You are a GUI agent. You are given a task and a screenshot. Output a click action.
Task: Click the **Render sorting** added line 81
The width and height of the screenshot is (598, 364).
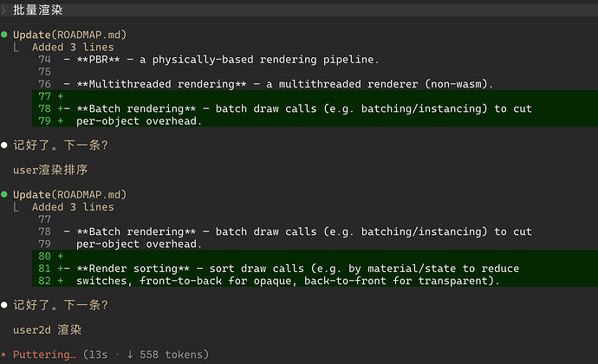[297, 269]
